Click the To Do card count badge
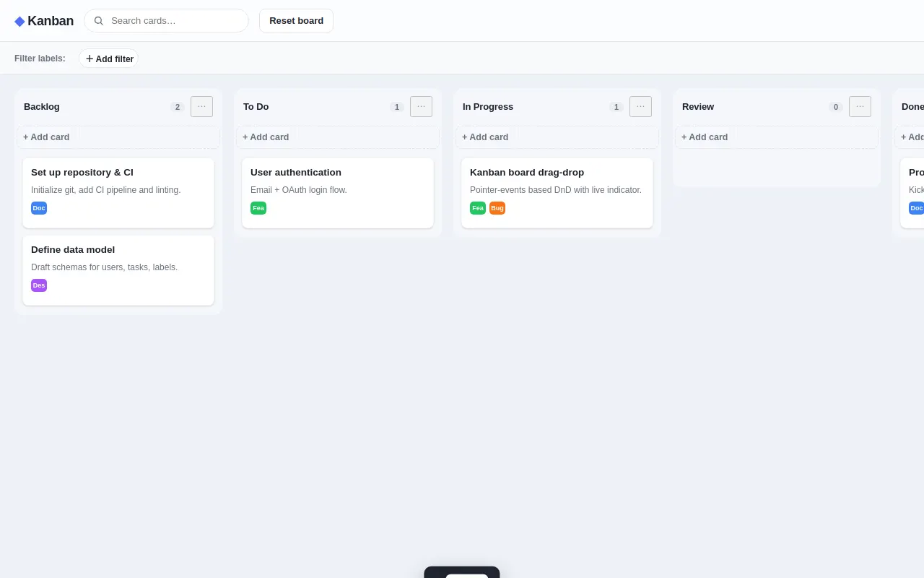Viewport: 924px width, 578px height. coord(397,107)
